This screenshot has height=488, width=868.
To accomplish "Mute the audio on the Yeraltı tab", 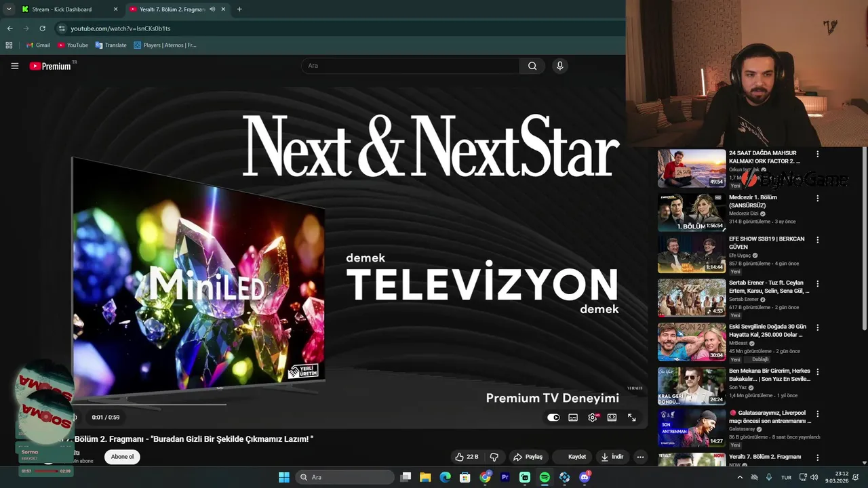I will (212, 9).
